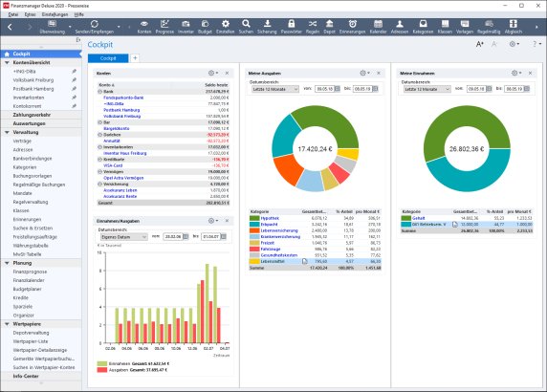Open calendar for Einnahmen 'bis' date
The height and width of the screenshot is (392, 547).
click(x=527, y=89)
